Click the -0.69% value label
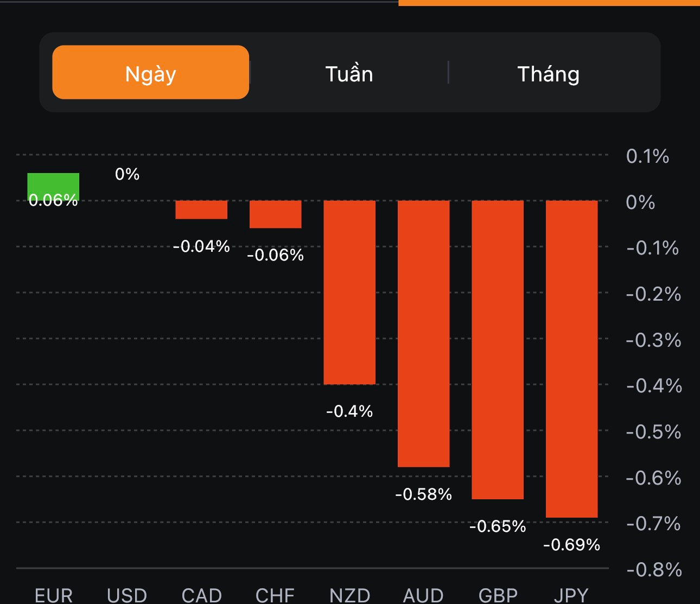The image size is (700, 604). 571,544
